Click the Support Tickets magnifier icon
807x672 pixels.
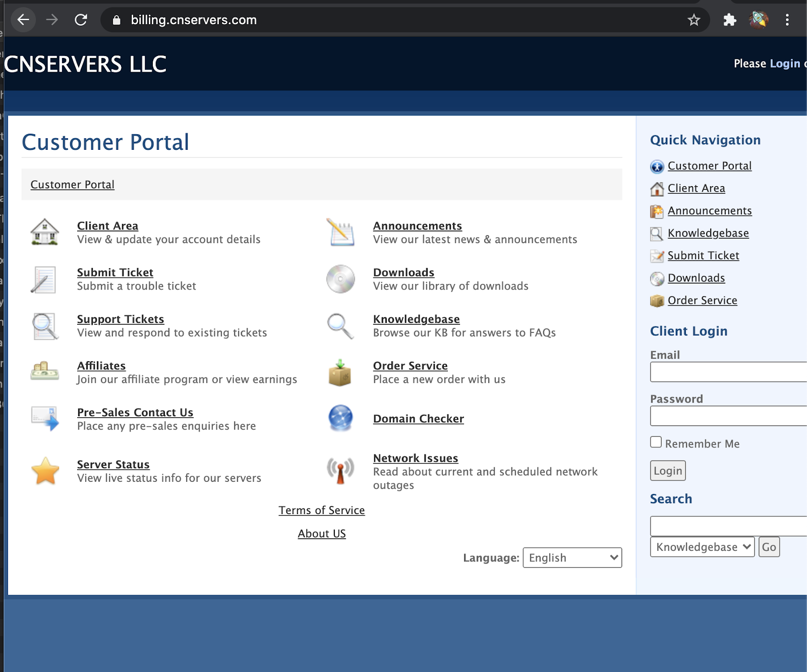coord(45,326)
